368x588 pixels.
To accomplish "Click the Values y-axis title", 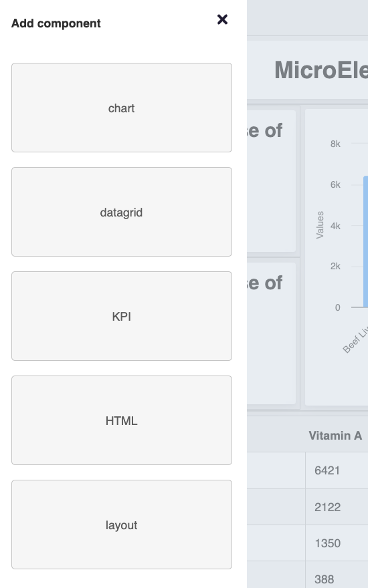I will pos(320,225).
